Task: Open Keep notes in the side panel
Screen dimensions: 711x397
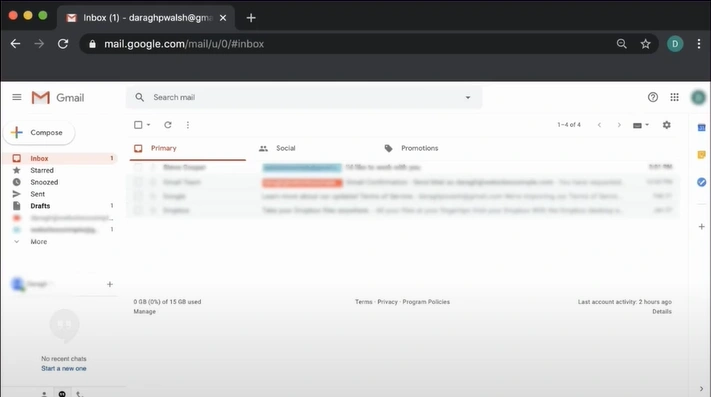Action: coord(701,155)
